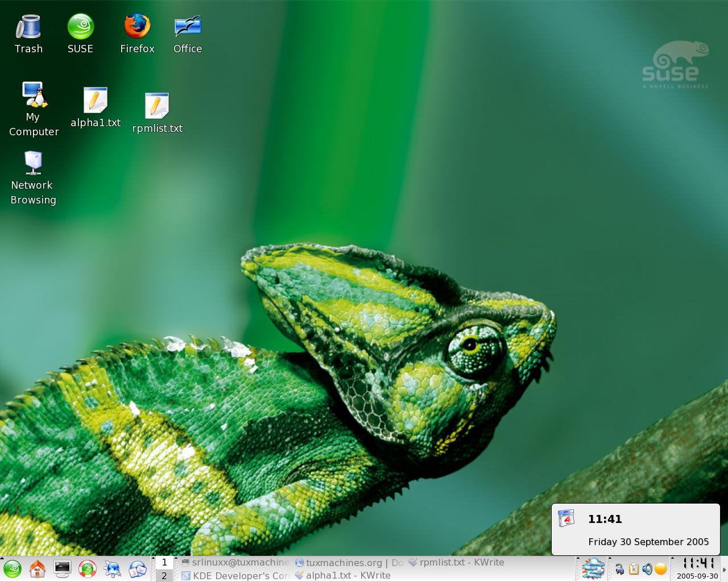Image resolution: width=728 pixels, height=582 pixels.
Task: Open the Home folder from the panel
Action: click(x=38, y=569)
